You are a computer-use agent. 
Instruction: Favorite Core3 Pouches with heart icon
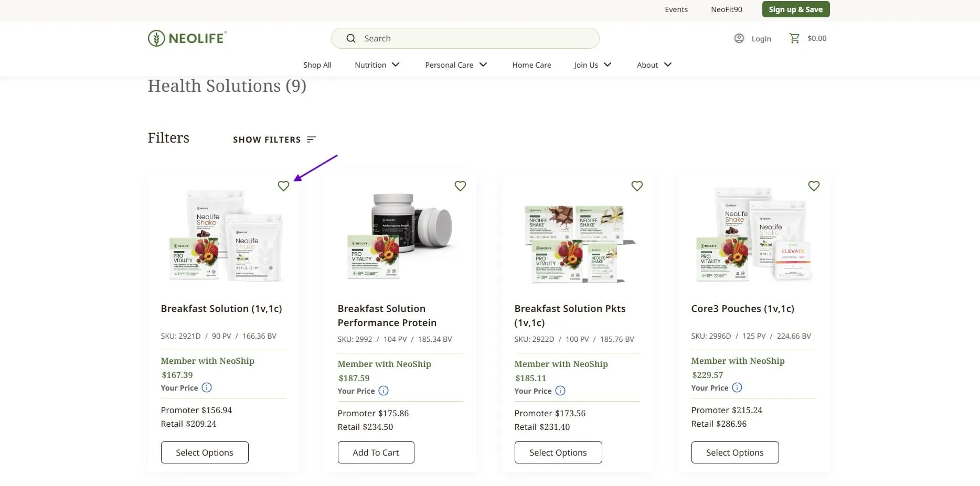814,186
